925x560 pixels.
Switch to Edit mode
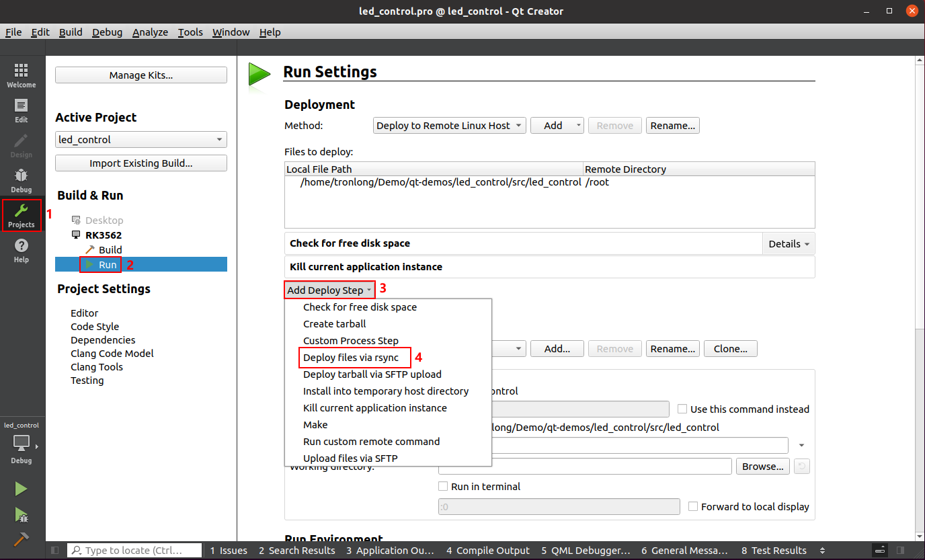22,110
